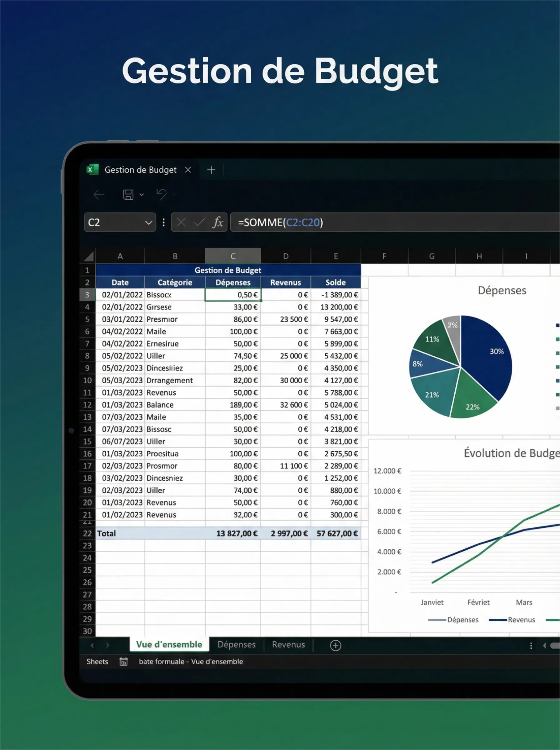Click the Excel app icon in title tab
560x750 pixels.
point(92,169)
